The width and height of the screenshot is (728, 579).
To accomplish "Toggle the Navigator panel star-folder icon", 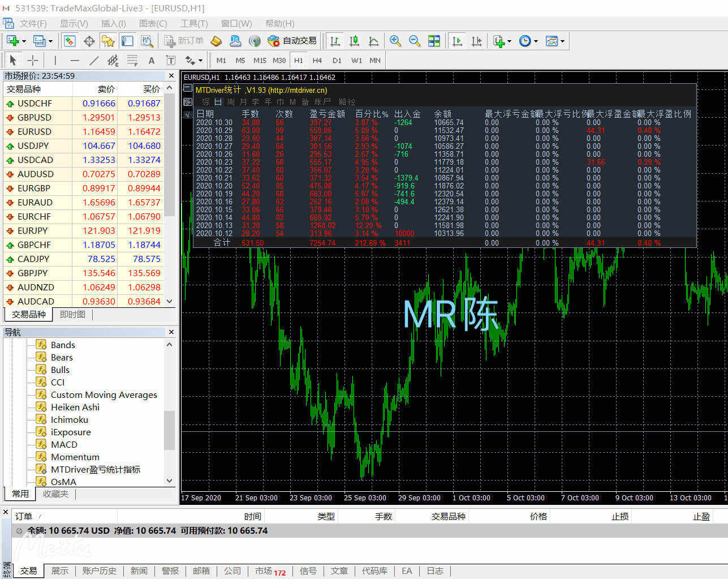I will tap(108, 41).
